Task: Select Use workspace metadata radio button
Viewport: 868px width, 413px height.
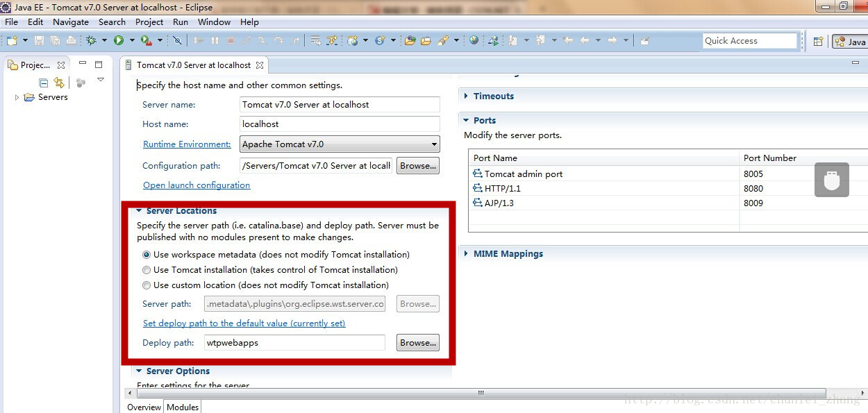Action: point(147,255)
